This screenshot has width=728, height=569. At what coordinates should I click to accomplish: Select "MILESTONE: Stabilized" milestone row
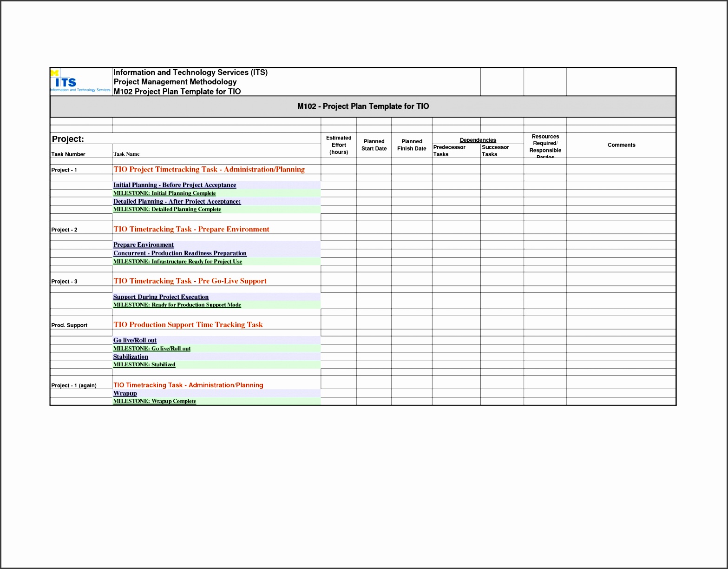[x=144, y=364]
